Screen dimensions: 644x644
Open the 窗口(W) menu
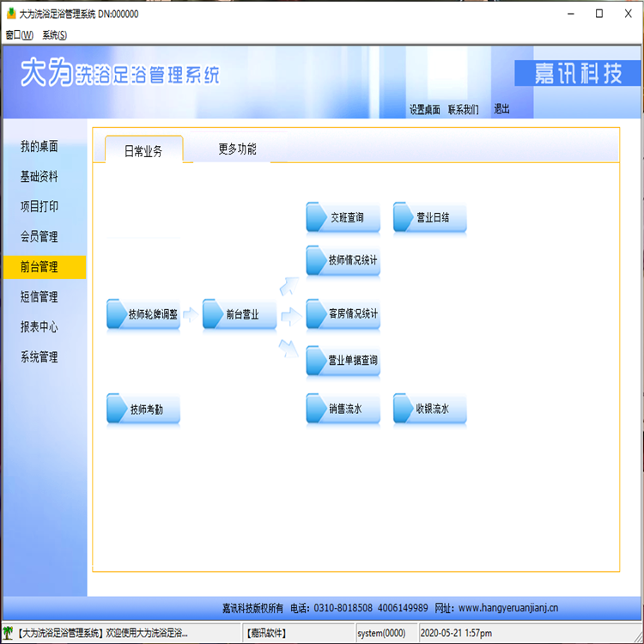(19, 35)
